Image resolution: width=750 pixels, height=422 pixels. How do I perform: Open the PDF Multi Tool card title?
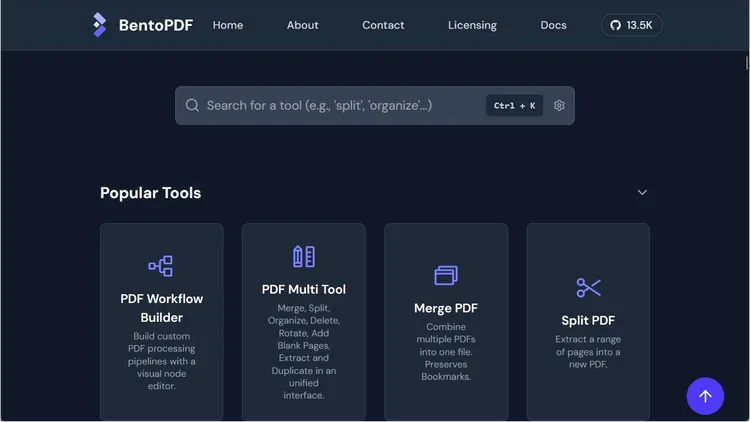click(304, 289)
